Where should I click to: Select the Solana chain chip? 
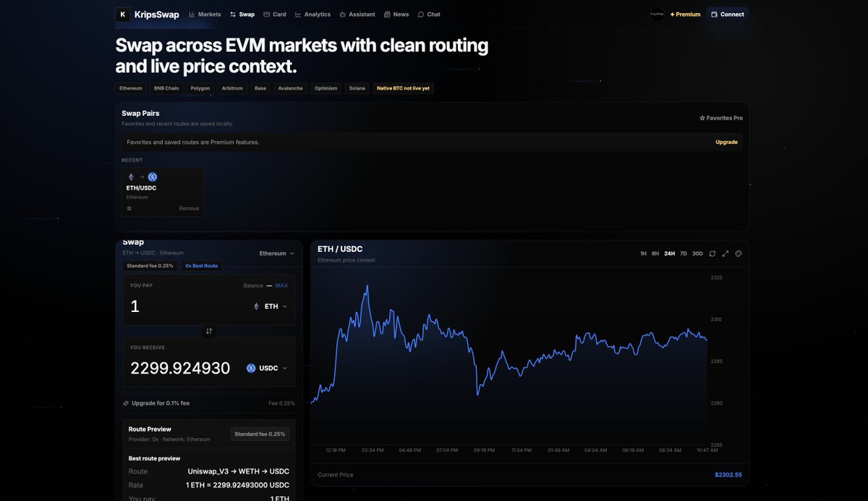[357, 88]
